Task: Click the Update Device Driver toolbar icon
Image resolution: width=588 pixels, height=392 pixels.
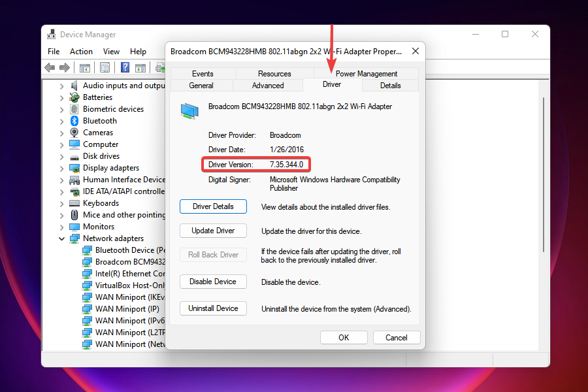Action: [x=159, y=67]
